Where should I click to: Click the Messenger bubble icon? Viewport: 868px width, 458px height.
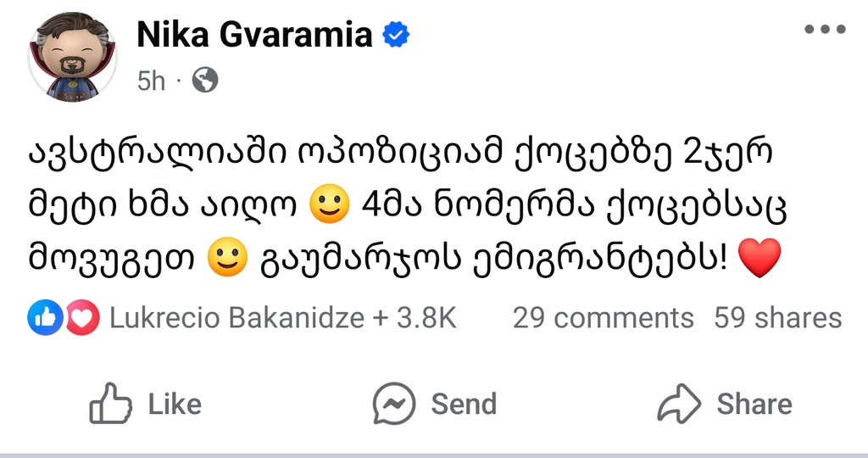[x=394, y=404]
